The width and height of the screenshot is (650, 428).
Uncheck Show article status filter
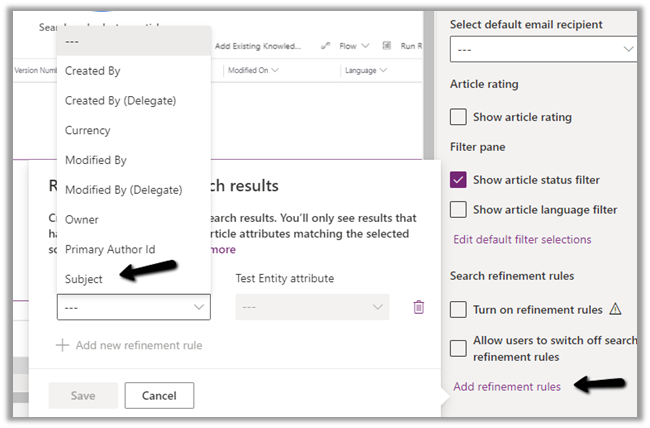458,180
